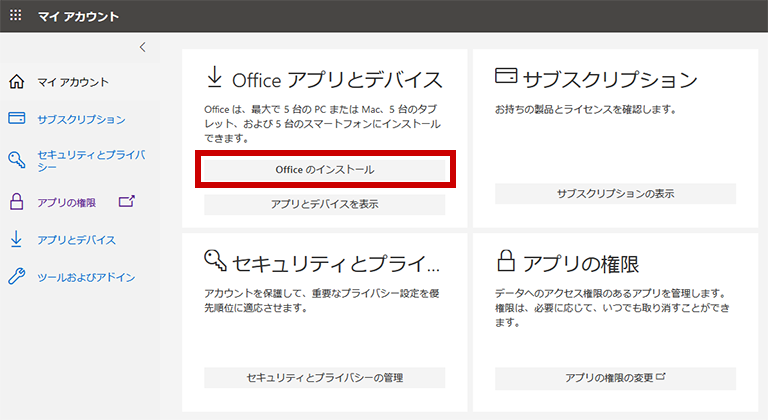Collapse the sidebar with the chevron arrow
Screen dimensions: 768x420
click(x=143, y=47)
